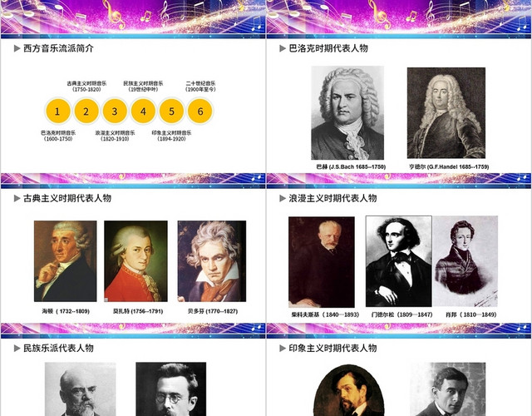Select the Beethoven portrait image
Screen dimensions: 532x416
click(x=212, y=261)
